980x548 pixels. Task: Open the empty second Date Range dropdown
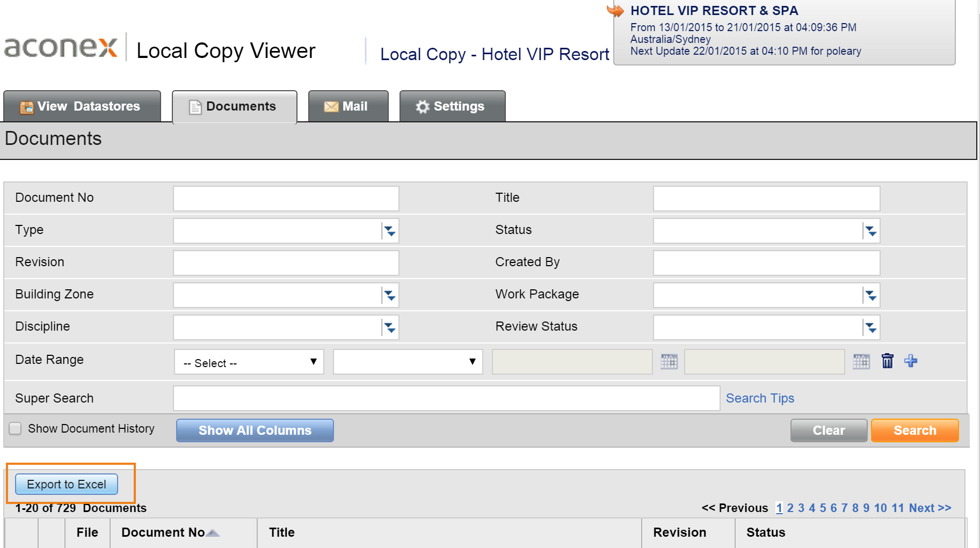point(408,362)
